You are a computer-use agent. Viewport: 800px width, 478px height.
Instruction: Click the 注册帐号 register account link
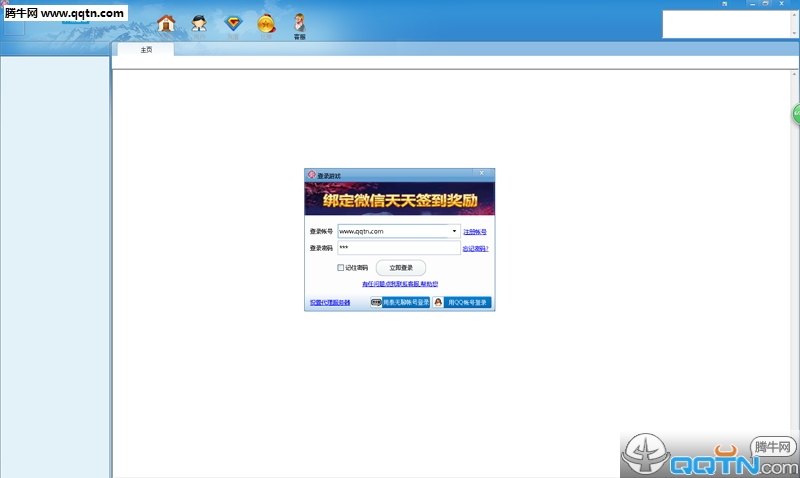474,231
